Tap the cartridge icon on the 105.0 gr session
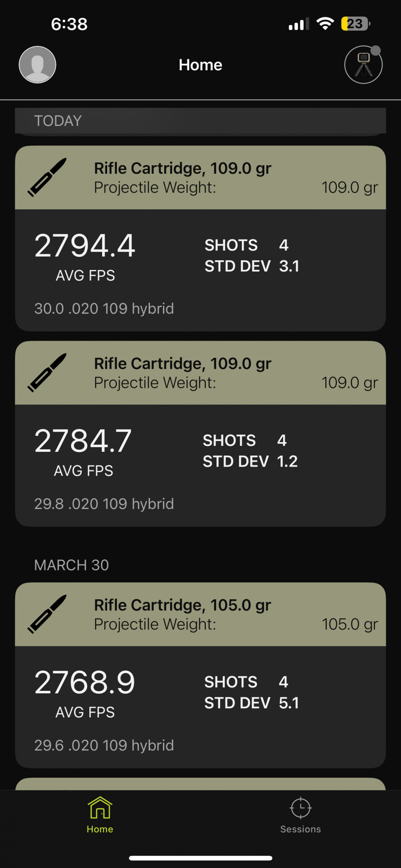The image size is (401, 868). [47, 614]
